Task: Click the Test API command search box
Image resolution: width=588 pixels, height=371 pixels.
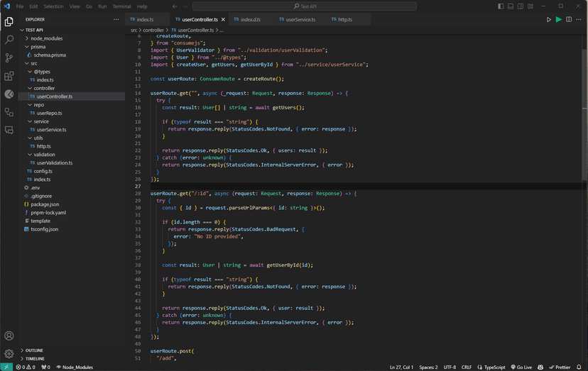Action: 305,6
